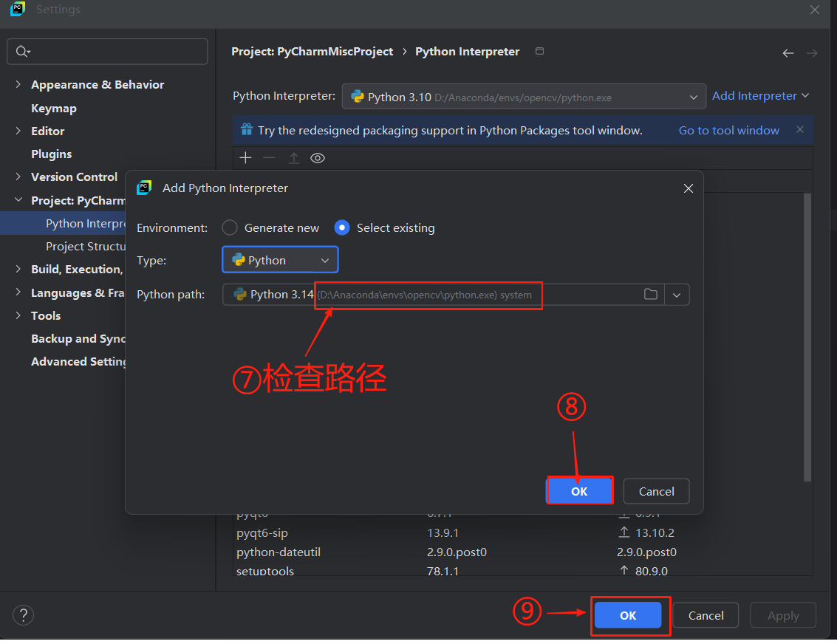Click the search icon in settings search box
The width and height of the screenshot is (837, 644).
coord(22,51)
